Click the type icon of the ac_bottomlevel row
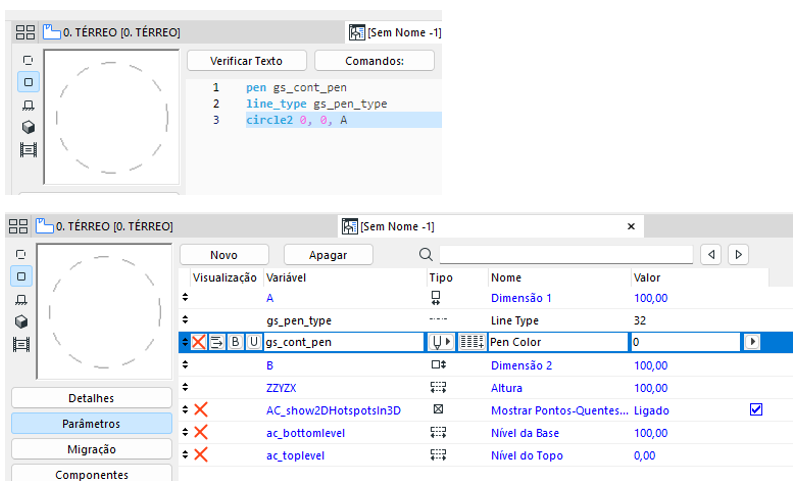Viewport: 808px width, 492px height. click(438, 432)
